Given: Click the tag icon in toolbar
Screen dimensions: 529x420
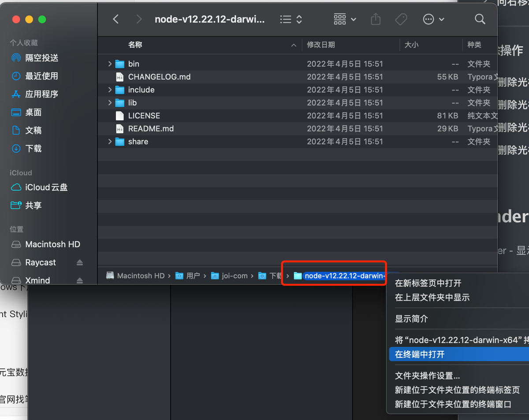Looking at the screenshot, I should click(x=401, y=19).
